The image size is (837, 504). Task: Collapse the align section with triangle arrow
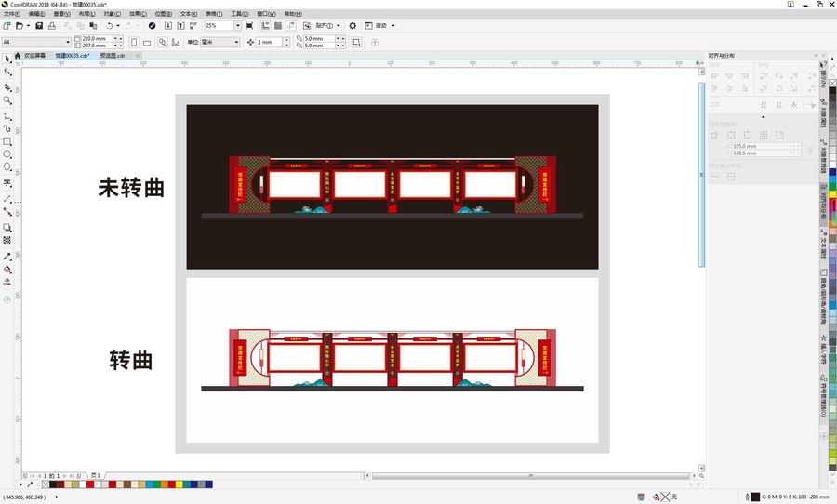coord(763,116)
